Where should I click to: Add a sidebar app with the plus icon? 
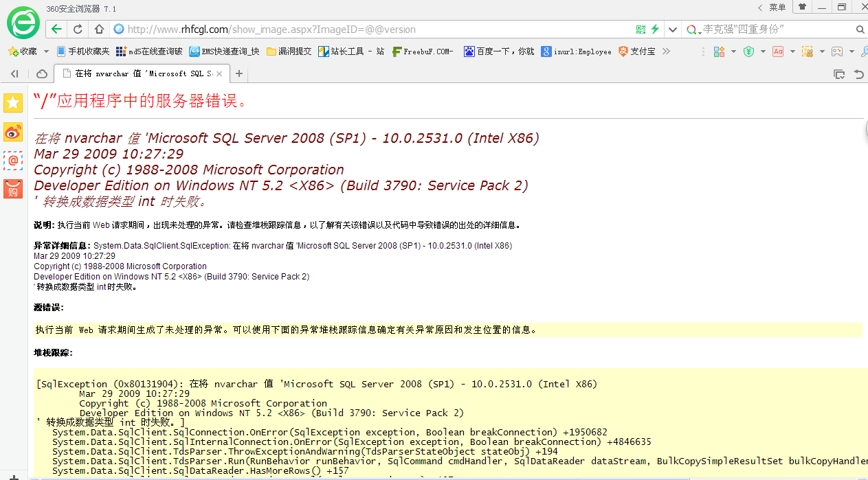pyautogui.click(x=13, y=477)
